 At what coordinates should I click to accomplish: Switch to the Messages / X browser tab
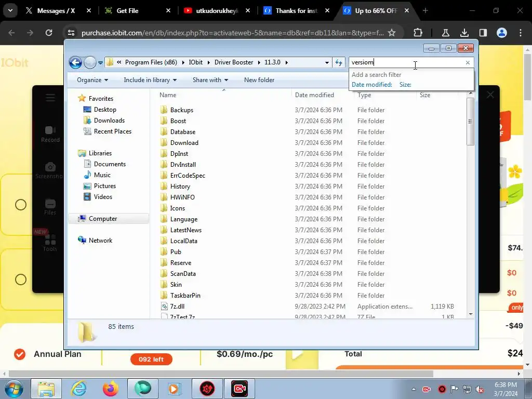tap(56, 11)
